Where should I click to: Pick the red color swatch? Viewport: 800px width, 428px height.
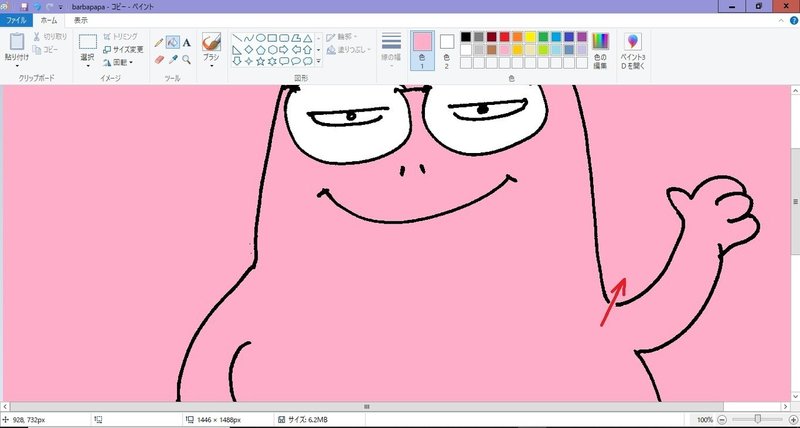tap(505, 37)
